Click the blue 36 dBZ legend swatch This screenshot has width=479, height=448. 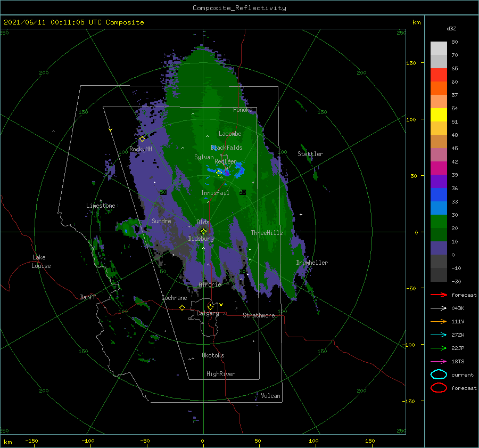(x=439, y=195)
